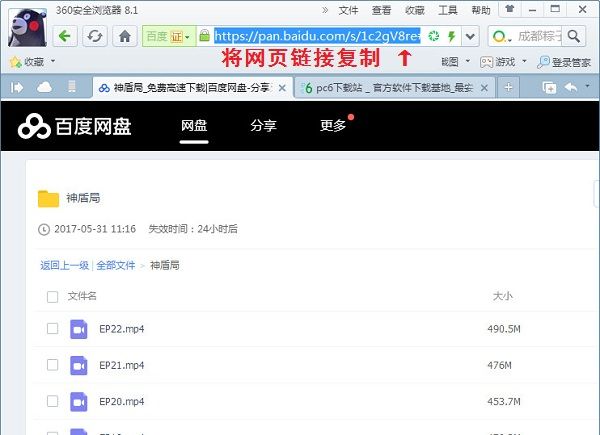Select the 网盘 navigation item
Viewport: 600px width, 435px height.
[x=194, y=125]
